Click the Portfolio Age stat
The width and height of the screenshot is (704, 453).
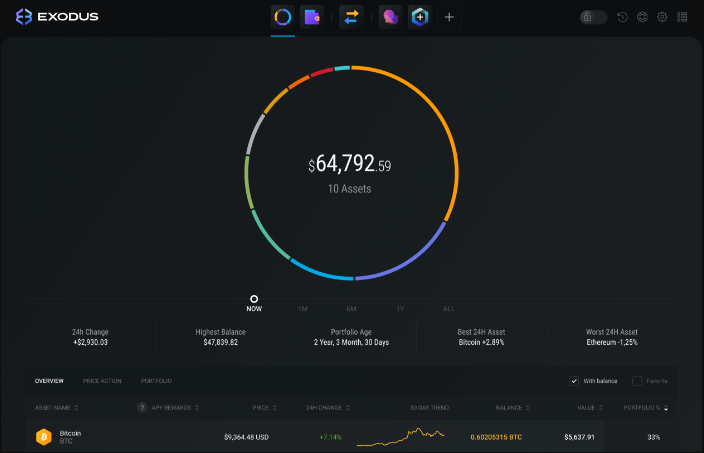coord(351,337)
